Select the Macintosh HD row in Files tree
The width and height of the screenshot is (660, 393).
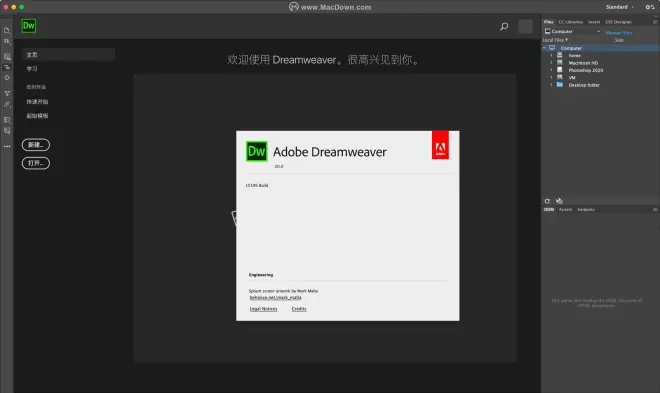600,63
